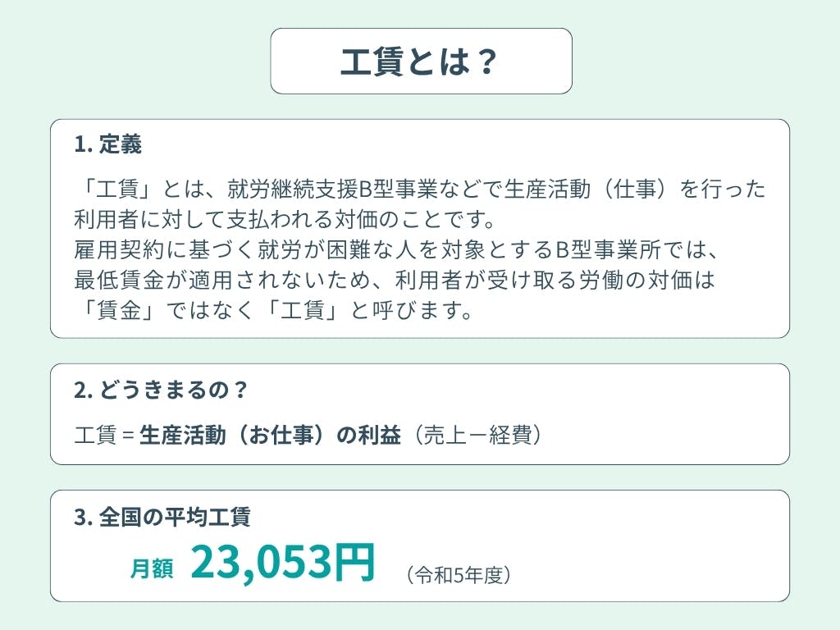Click the bold text "生産活動（お仕事）の利益"
The width and height of the screenshot is (840, 630).
pos(270,435)
